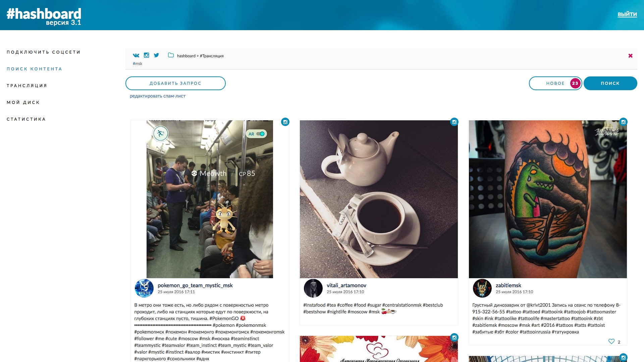Remove the #msk query with red X
Screen dimensions: 644x362
coord(631,56)
